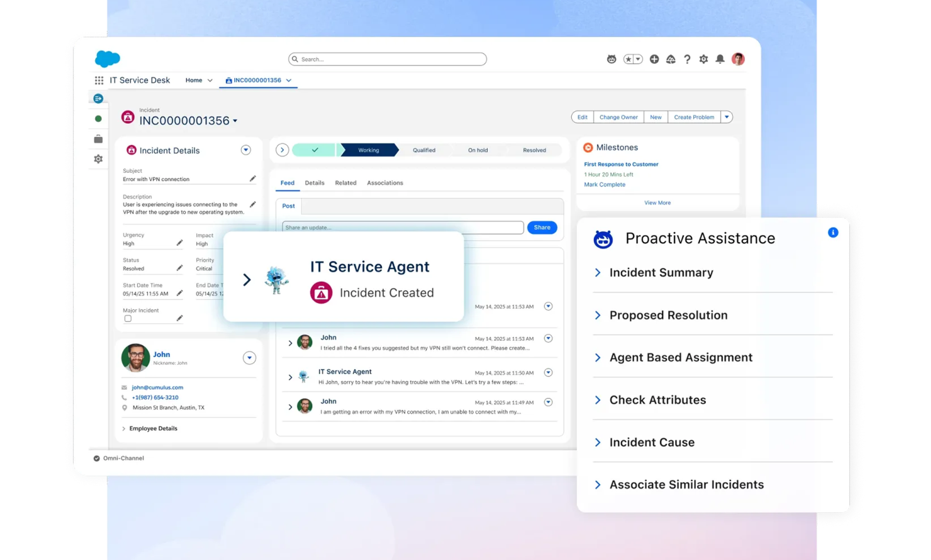Select the Resolved path stage
Screen dimensions: 931x560
pyautogui.click(x=534, y=150)
